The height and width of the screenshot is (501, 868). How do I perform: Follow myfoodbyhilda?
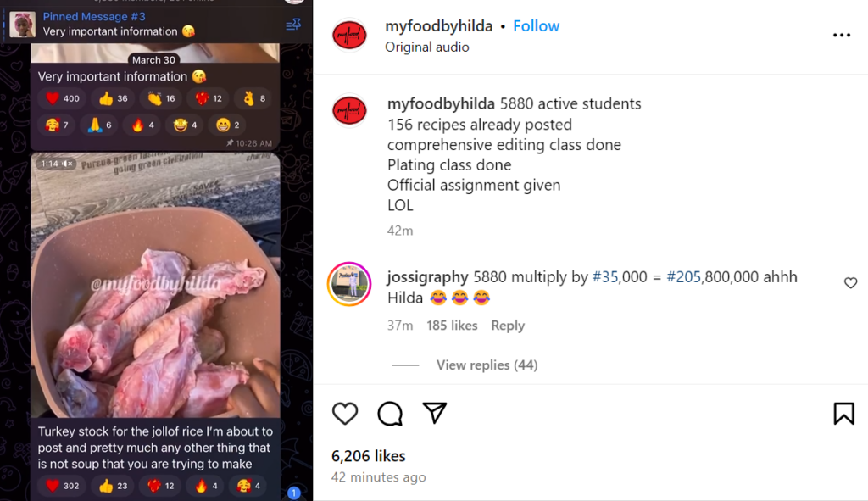click(536, 26)
